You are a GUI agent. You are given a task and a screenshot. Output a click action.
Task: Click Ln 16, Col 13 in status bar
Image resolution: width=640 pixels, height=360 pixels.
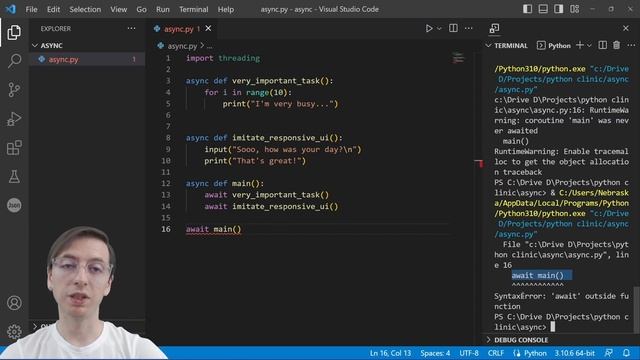[390, 353]
